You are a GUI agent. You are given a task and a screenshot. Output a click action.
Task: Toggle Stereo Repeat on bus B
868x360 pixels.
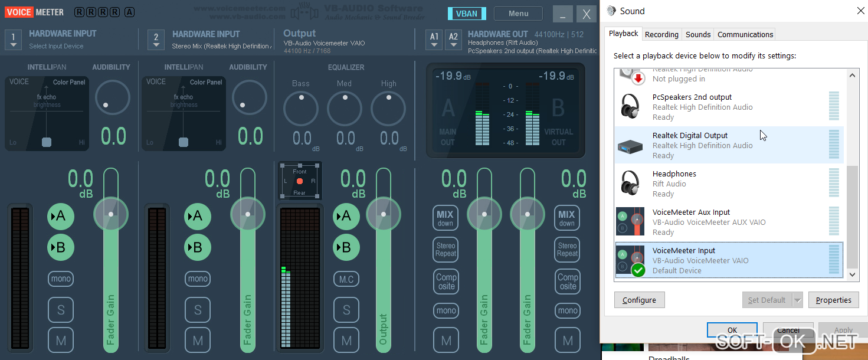coord(567,249)
